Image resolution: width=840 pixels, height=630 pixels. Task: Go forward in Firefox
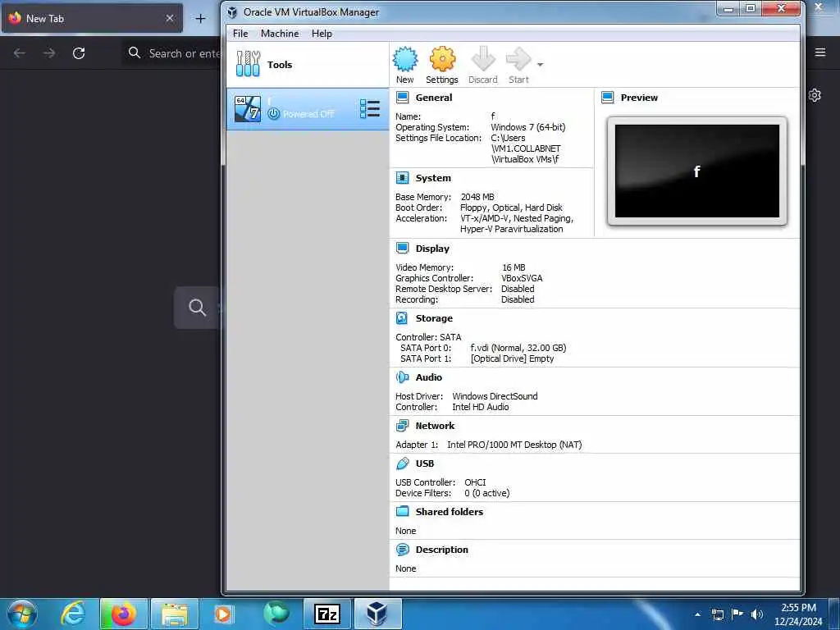[x=49, y=53]
